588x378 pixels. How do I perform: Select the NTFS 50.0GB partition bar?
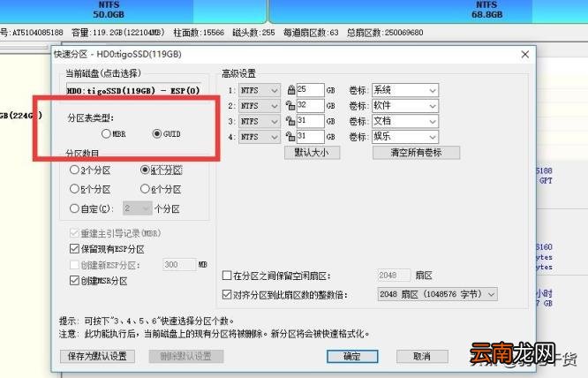pos(133,11)
